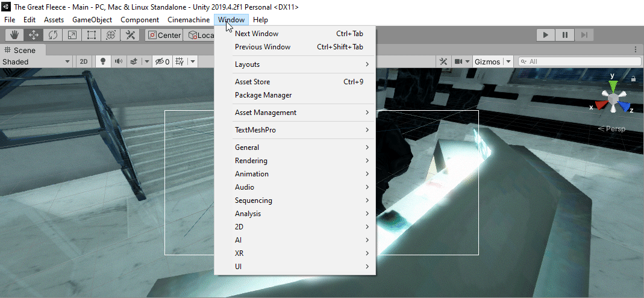Screen dimensions: 644x298
Task: Toggle Gizmos button
Action: coord(487,61)
